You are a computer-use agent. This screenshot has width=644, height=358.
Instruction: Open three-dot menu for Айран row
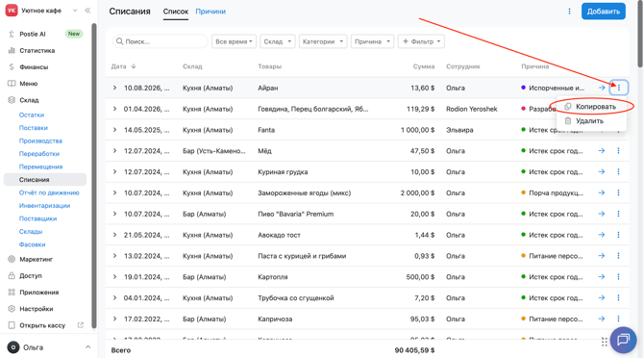tap(619, 88)
